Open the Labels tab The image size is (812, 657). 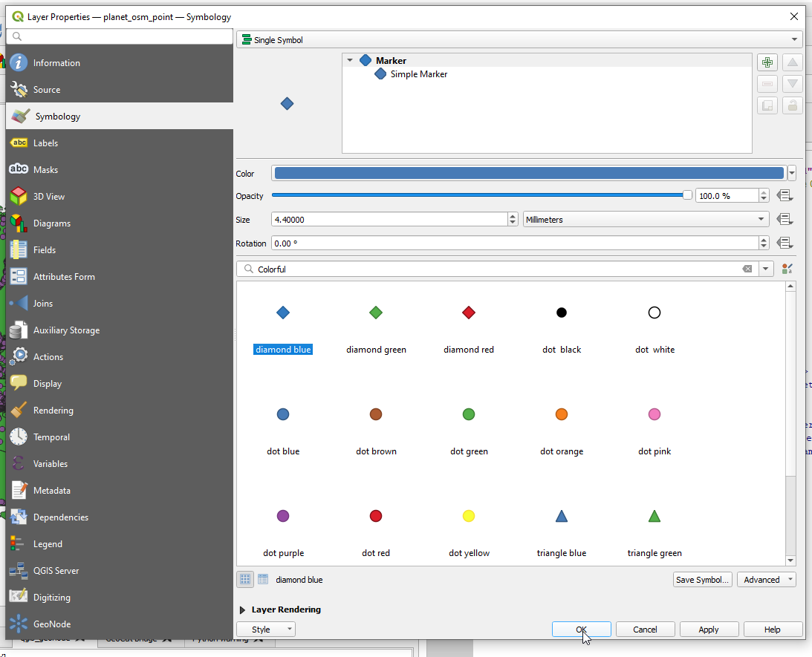(45, 143)
